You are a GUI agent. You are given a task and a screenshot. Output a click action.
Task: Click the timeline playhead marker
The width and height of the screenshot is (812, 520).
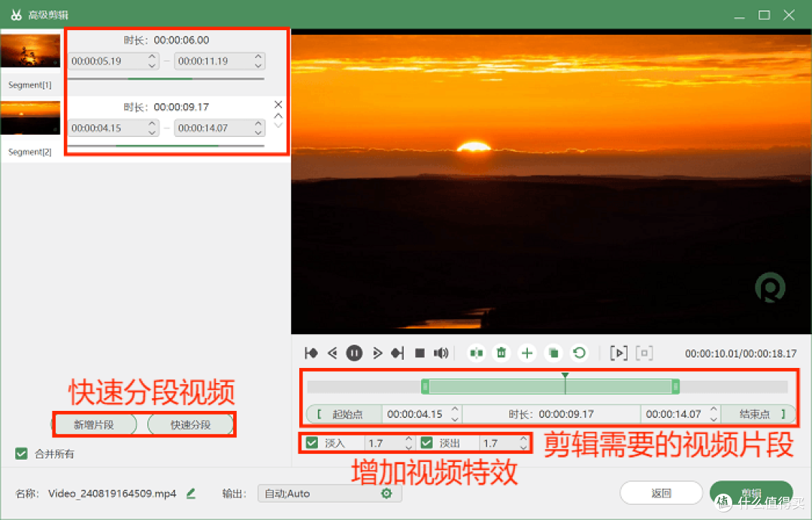(565, 376)
